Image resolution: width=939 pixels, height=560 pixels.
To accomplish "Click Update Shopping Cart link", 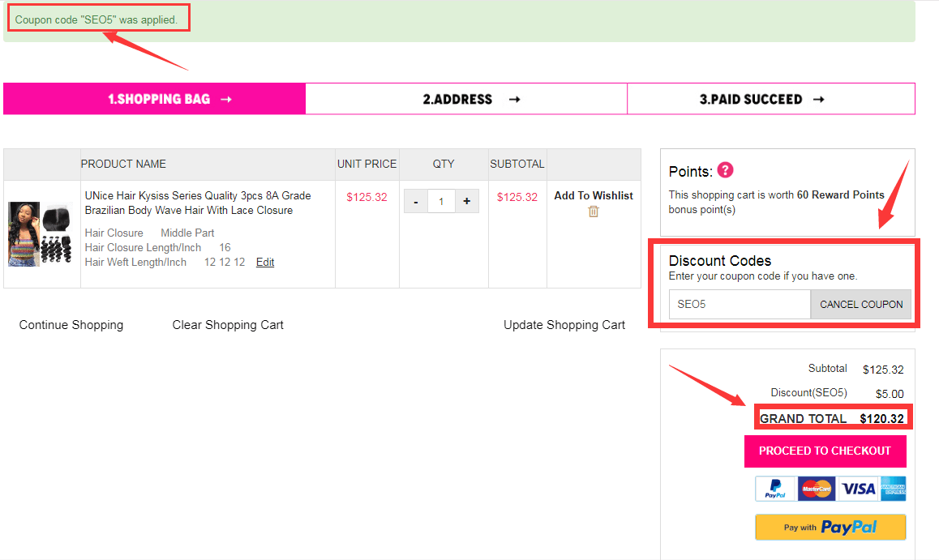I will coord(564,325).
